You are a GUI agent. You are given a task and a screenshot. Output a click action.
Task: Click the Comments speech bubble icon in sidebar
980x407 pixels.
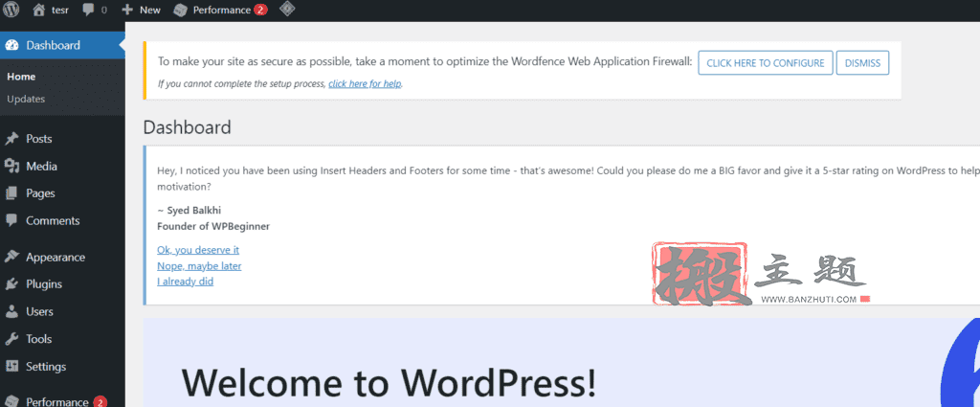point(11,220)
